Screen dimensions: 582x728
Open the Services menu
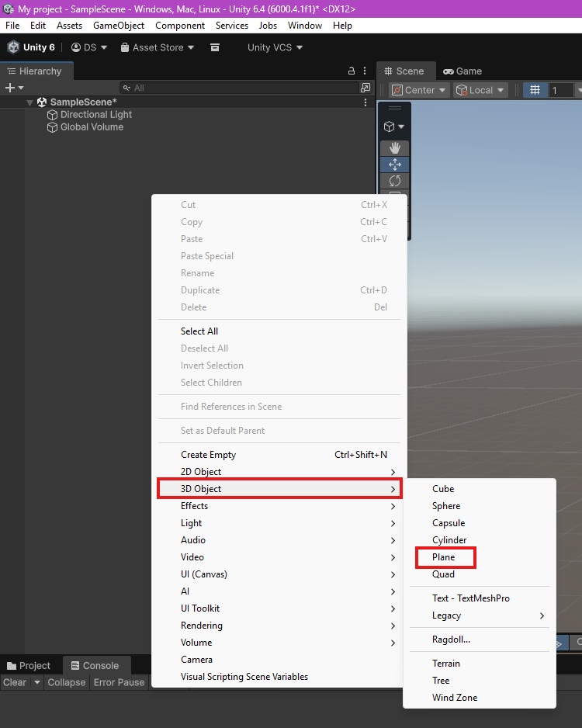(231, 26)
